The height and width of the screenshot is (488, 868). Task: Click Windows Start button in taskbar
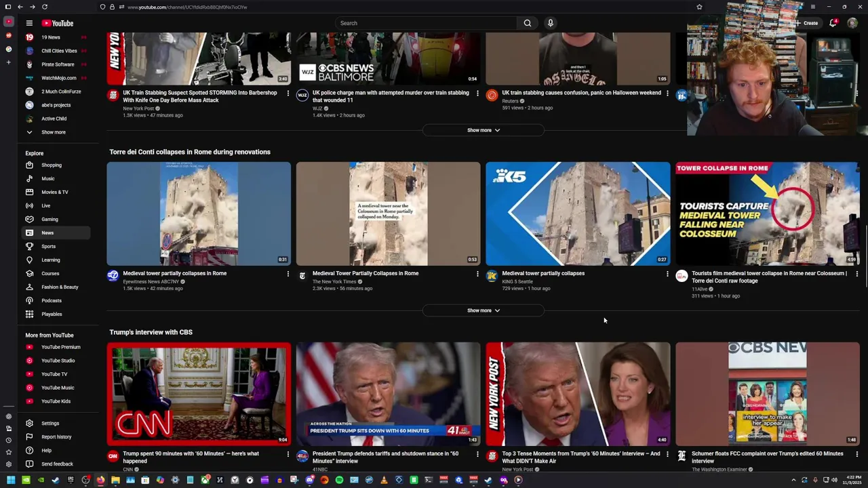[x=10, y=480]
